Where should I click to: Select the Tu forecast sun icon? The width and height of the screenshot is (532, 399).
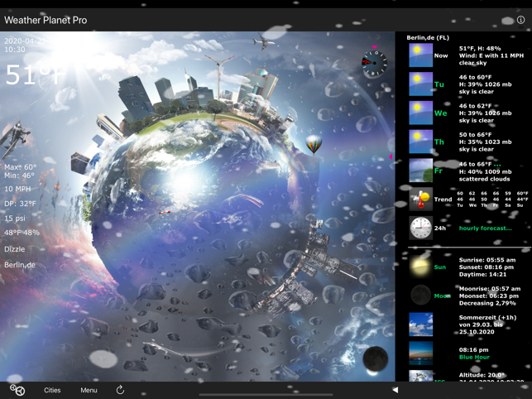[420, 84]
